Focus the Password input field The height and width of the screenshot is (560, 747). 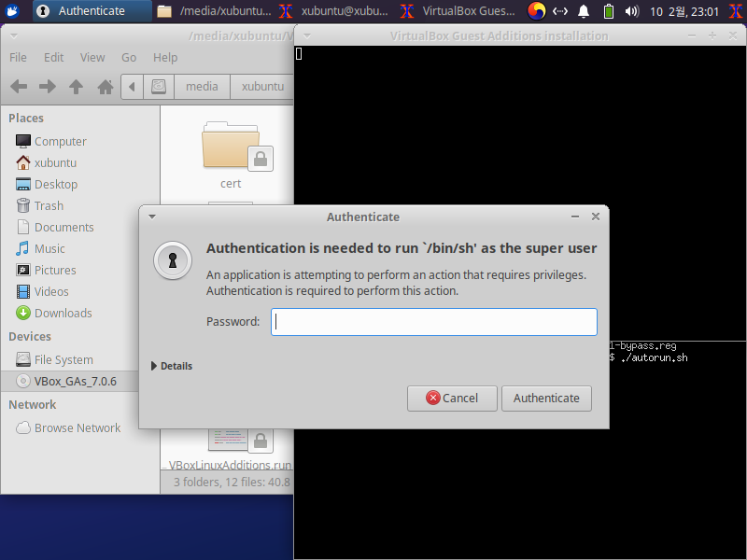click(x=434, y=322)
